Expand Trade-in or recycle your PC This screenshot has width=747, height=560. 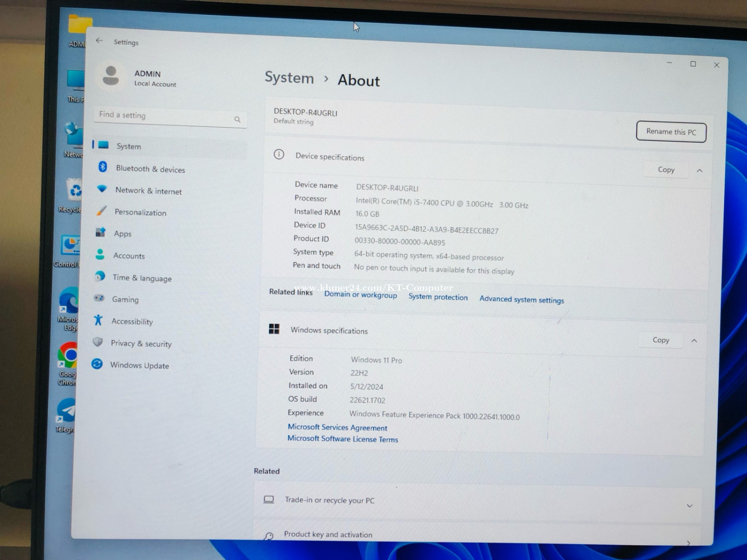coord(690,506)
